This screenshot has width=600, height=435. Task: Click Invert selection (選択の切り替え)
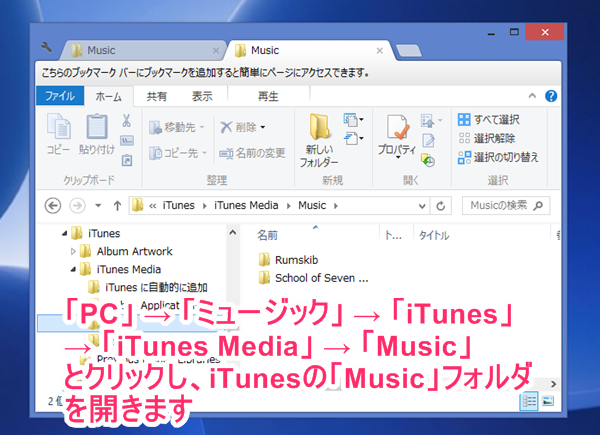(x=498, y=157)
